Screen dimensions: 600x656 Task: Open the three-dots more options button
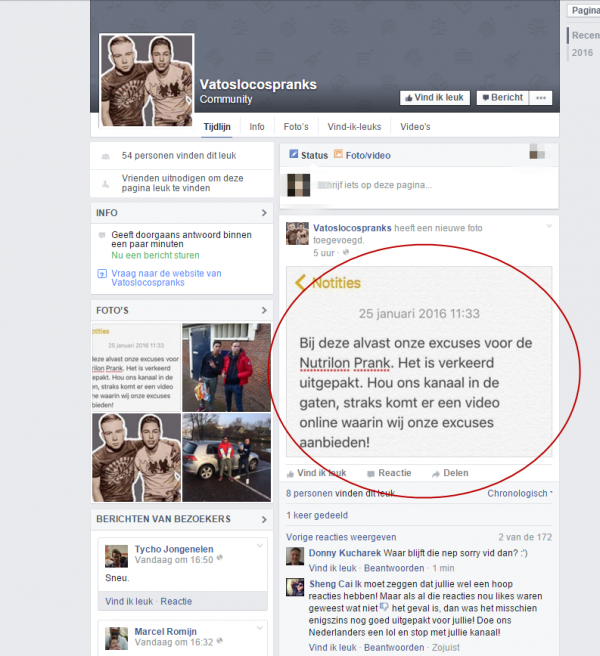[x=541, y=98]
